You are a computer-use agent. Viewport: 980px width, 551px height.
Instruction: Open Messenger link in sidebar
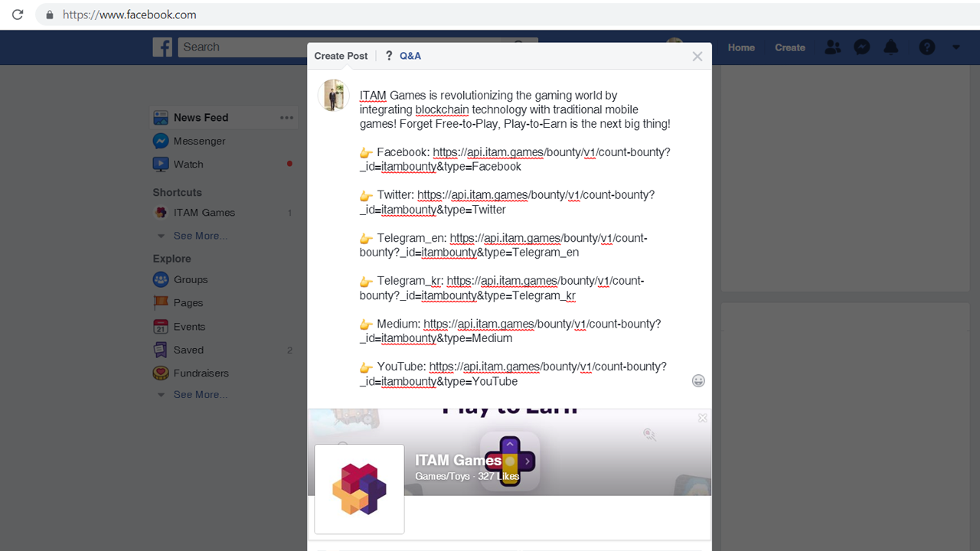(x=200, y=141)
